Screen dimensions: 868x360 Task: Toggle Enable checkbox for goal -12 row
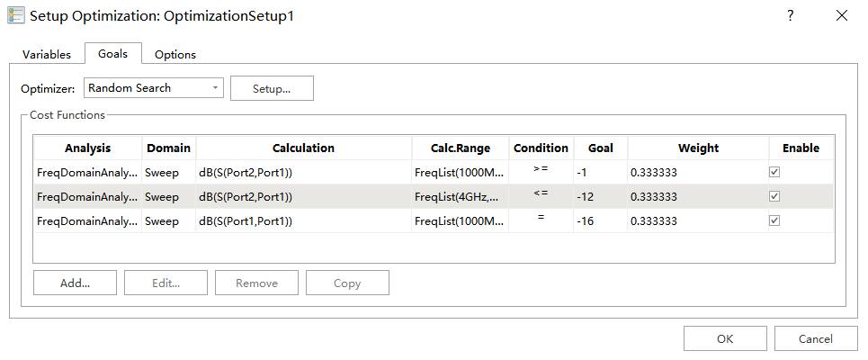[x=774, y=196]
